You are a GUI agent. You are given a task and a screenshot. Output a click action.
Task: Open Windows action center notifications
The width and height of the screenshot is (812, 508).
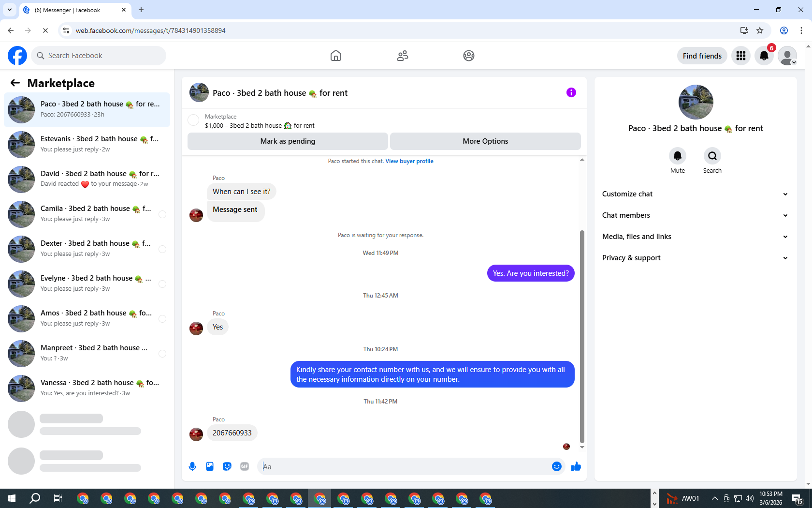[798, 498]
